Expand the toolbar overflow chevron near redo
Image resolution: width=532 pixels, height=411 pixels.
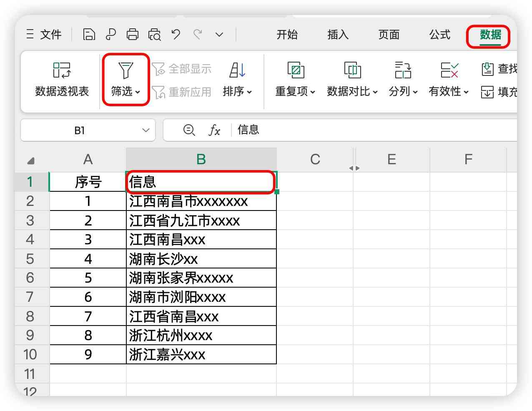point(218,35)
